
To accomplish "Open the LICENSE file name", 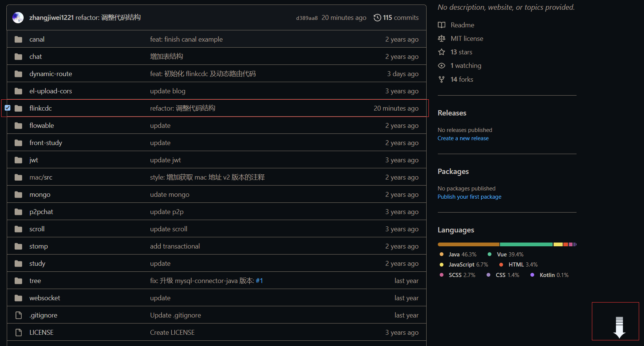I will coord(41,333).
